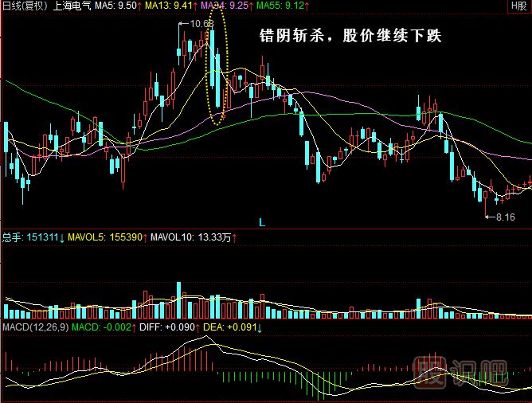Click the cyan L marker below chart

(x=261, y=221)
